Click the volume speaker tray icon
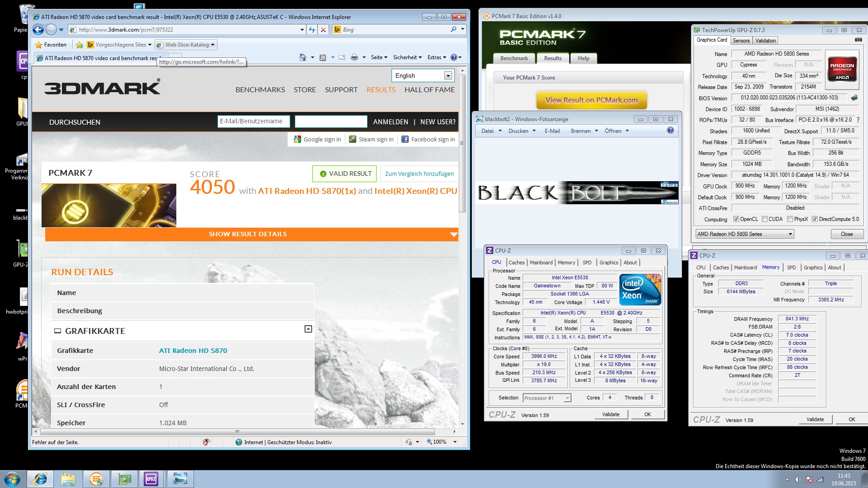 798,479
